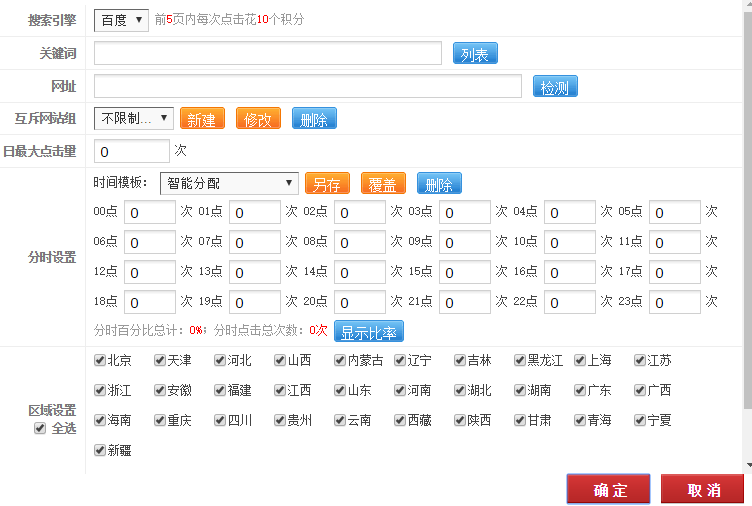
Task: Click the 显示比率 button
Action: pos(369,331)
